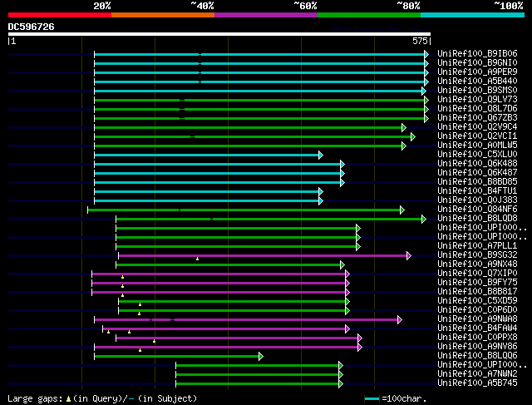Open hit UniRef100_A9PER9

click(x=477, y=72)
